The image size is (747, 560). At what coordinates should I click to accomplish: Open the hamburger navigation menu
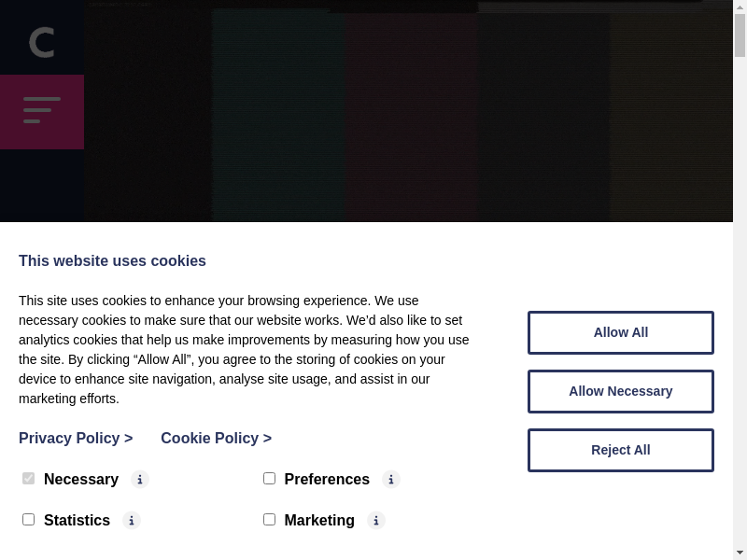click(x=42, y=111)
